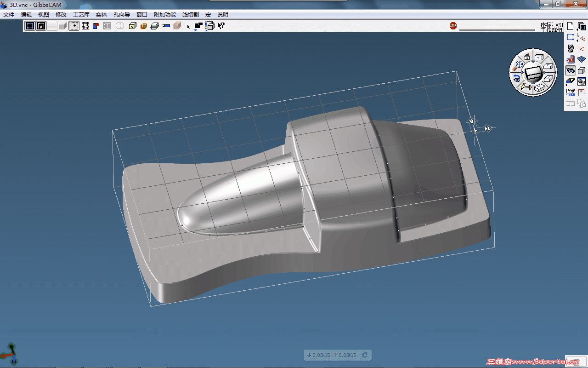Open the 编辑 menu
This screenshot has height=368, width=588.
tap(26, 15)
